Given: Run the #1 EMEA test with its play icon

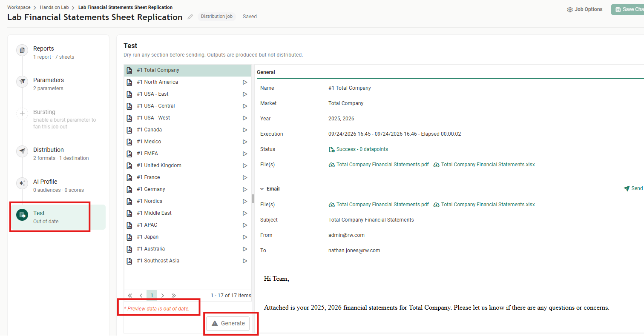Looking at the screenshot, I should pyautogui.click(x=245, y=154).
